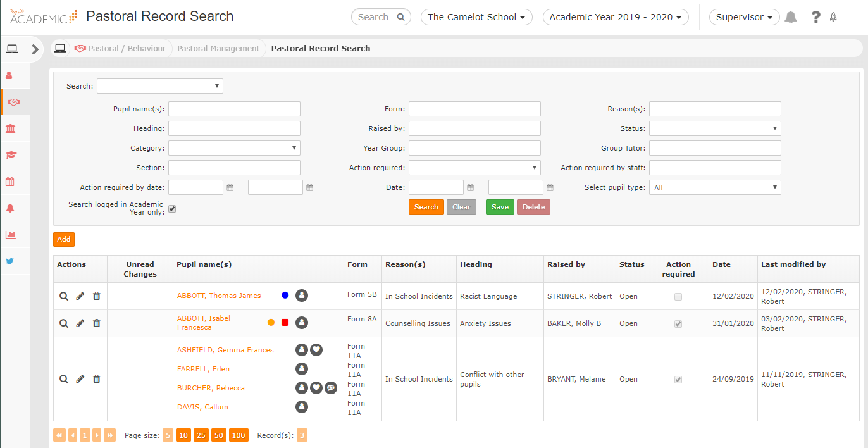The image size is (868, 448).
Task: Open the calendar icon in left sidebar
Action: [10, 182]
